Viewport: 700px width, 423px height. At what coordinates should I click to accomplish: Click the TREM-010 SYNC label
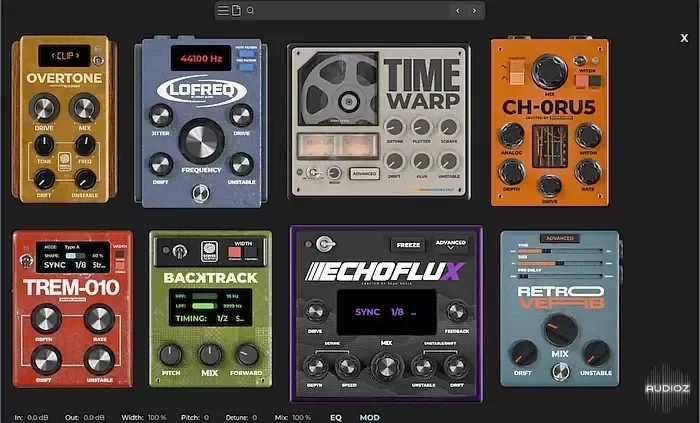(x=55, y=265)
